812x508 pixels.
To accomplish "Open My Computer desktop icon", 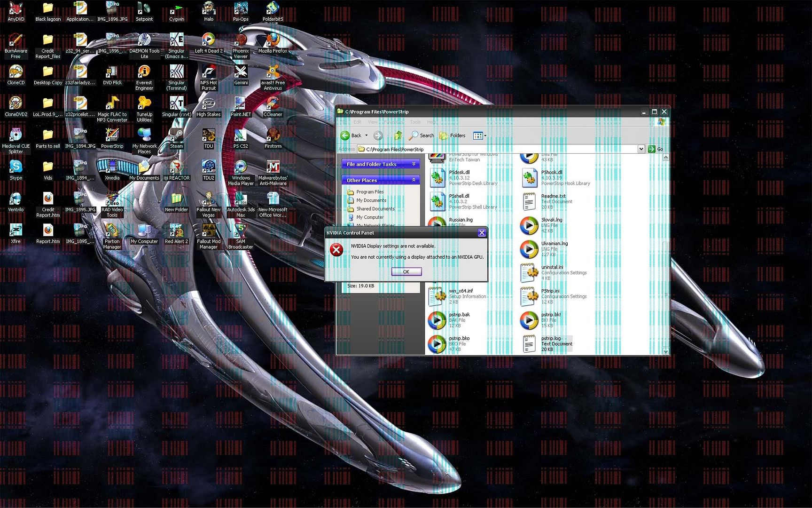I will [144, 234].
